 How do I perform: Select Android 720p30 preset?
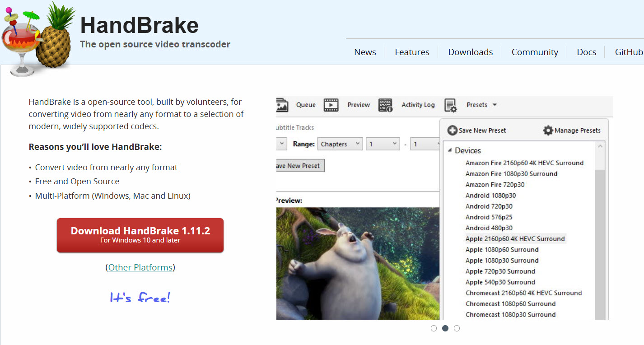(x=489, y=206)
